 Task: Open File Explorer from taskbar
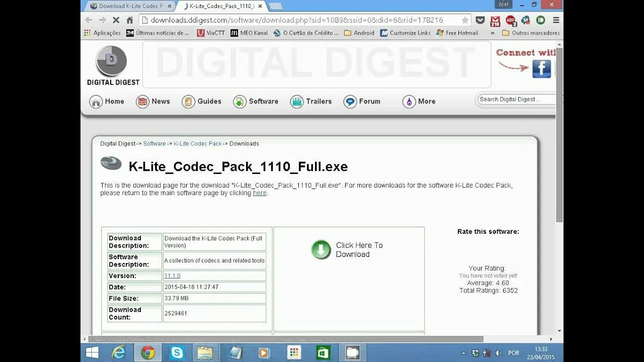[x=206, y=353]
